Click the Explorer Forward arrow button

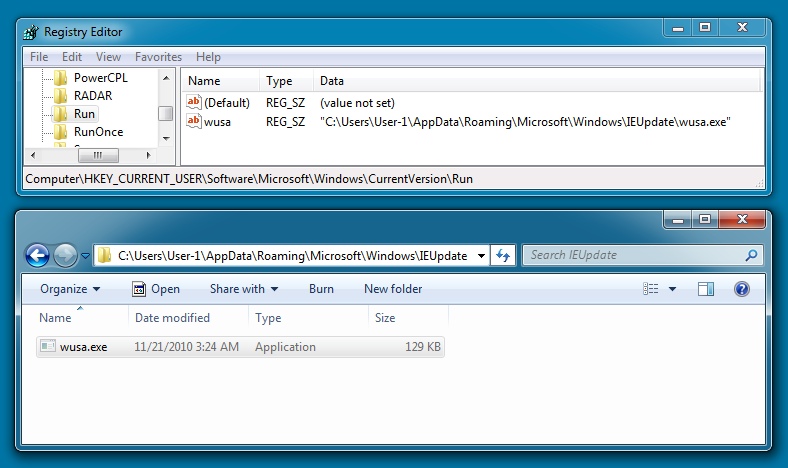65,255
